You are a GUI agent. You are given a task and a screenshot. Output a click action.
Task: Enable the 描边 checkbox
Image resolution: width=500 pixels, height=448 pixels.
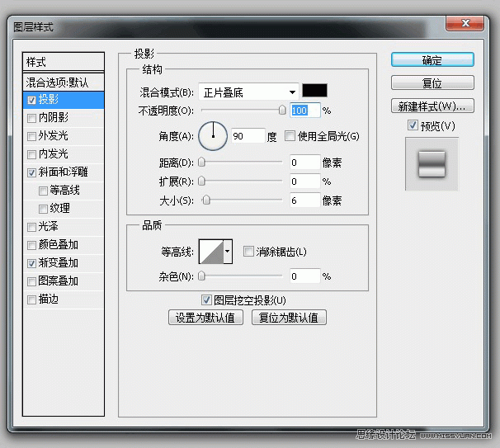coord(31,299)
